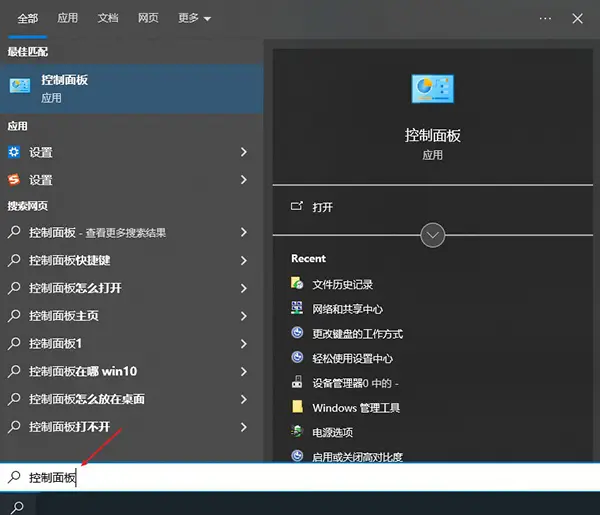Viewport: 600px width, 515px height.
Task: Open recent item 文件历史记录
Action: click(342, 284)
